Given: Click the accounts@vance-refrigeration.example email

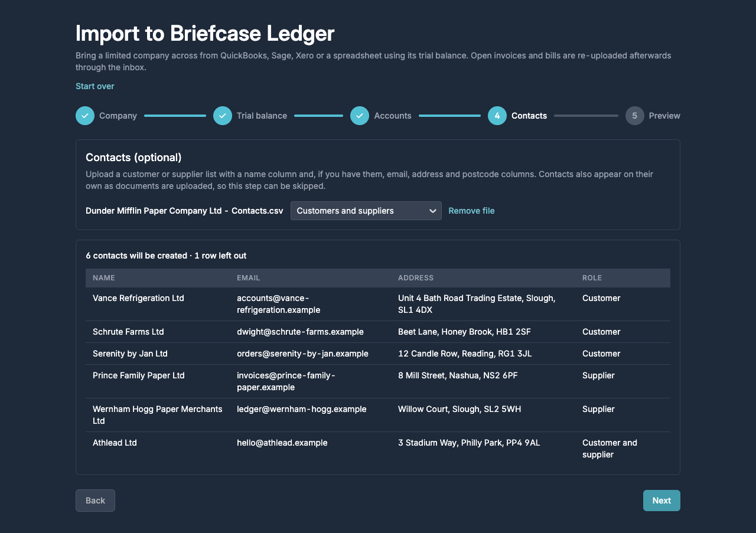Looking at the screenshot, I should click(279, 304).
